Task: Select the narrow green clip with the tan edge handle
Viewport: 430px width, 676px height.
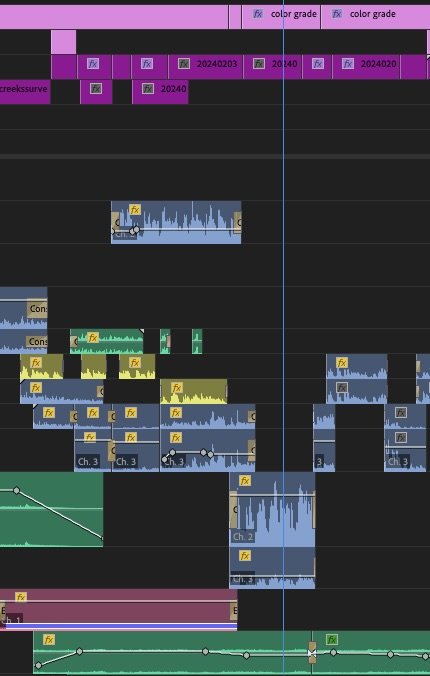Action: click(165, 341)
